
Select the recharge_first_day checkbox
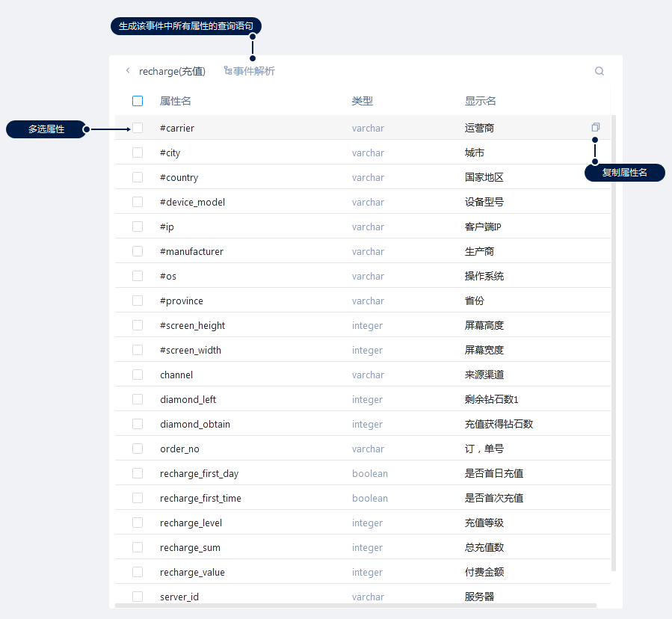[138, 473]
